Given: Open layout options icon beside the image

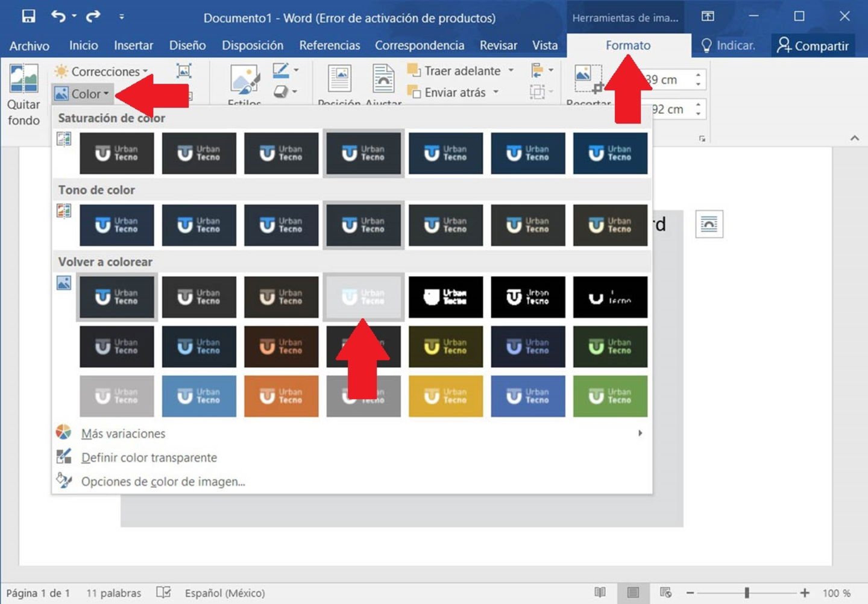Looking at the screenshot, I should tap(709, 224).
